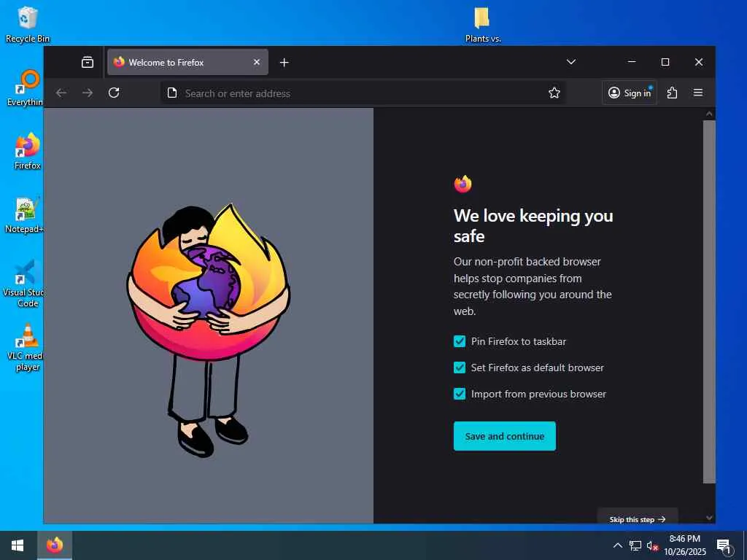Screen dimensions: 747x560
Task: Open the network status tray icon
Action: [635, 545]
